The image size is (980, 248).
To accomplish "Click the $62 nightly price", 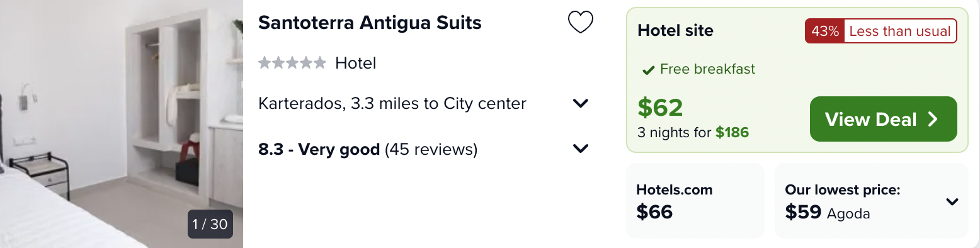I will pyautogui.click(x=660, y=108).
